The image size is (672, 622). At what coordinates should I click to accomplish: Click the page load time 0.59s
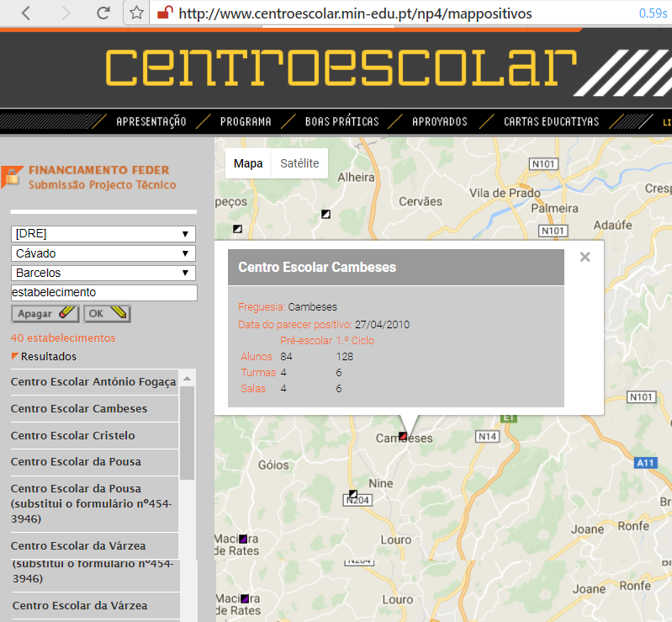653,13
